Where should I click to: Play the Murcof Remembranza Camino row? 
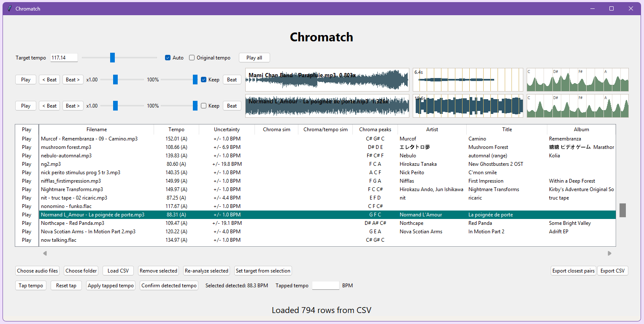27,139
